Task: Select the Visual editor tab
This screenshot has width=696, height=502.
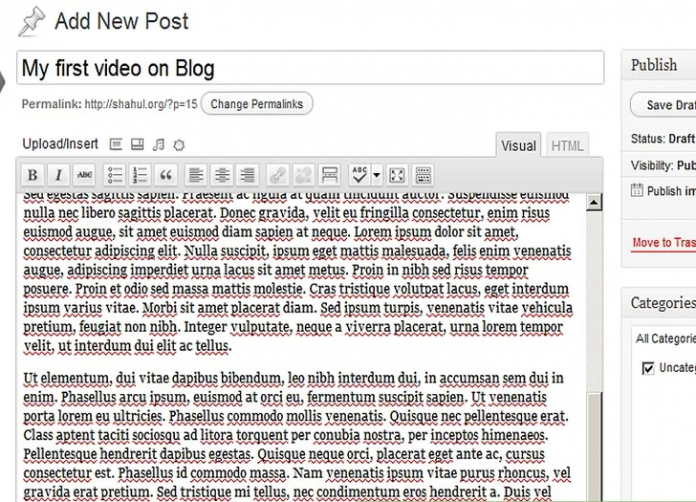Action: pos(518,145)
